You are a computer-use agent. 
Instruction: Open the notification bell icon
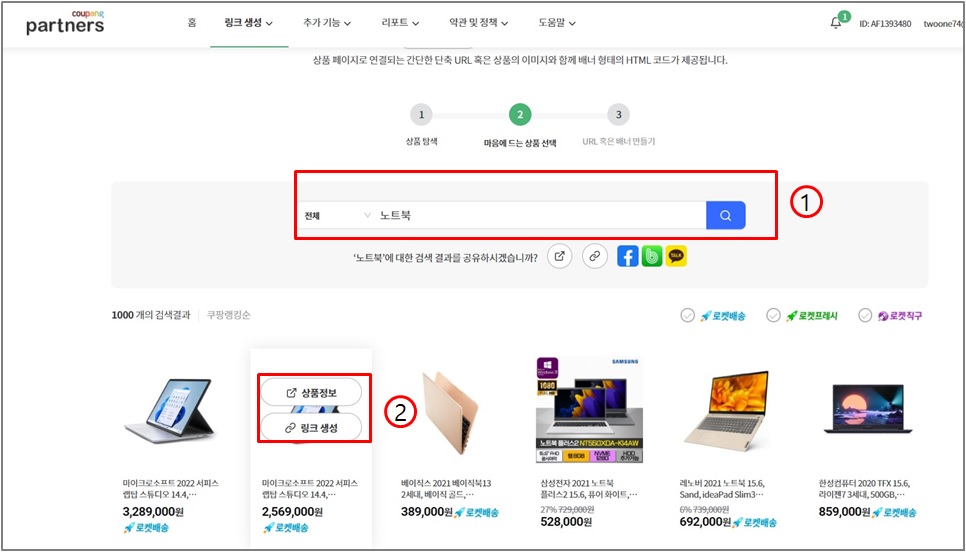click(x=835, y=23)
